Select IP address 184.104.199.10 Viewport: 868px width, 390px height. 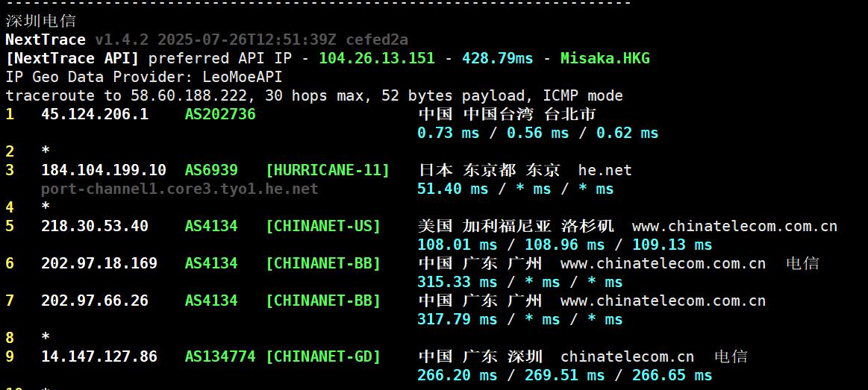(104, 170)
